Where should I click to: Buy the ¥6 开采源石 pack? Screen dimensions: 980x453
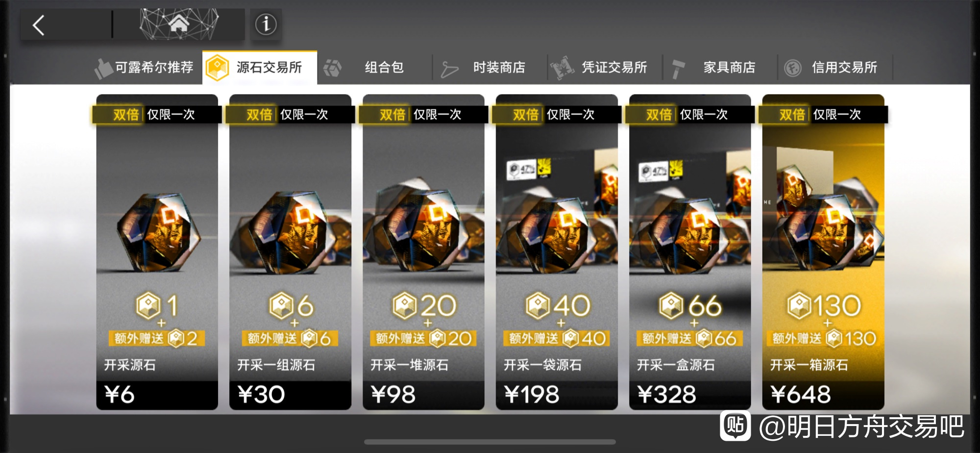point(157,252)
